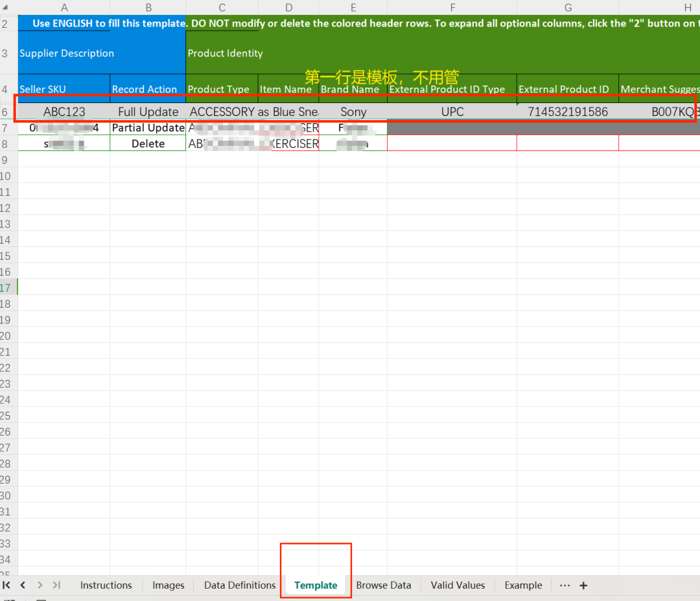Go to previous sheet tab arrow
700x601 pixels.
click(x=23, y=585)
